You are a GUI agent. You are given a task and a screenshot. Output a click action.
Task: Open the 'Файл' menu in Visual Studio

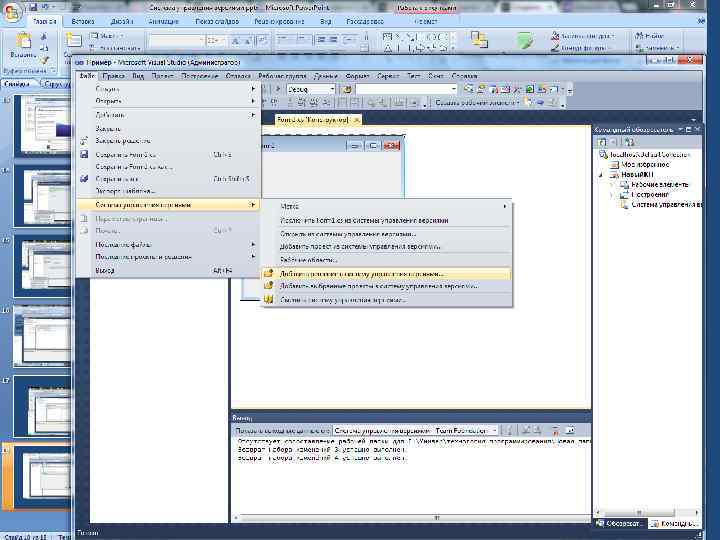coord(87,76)
